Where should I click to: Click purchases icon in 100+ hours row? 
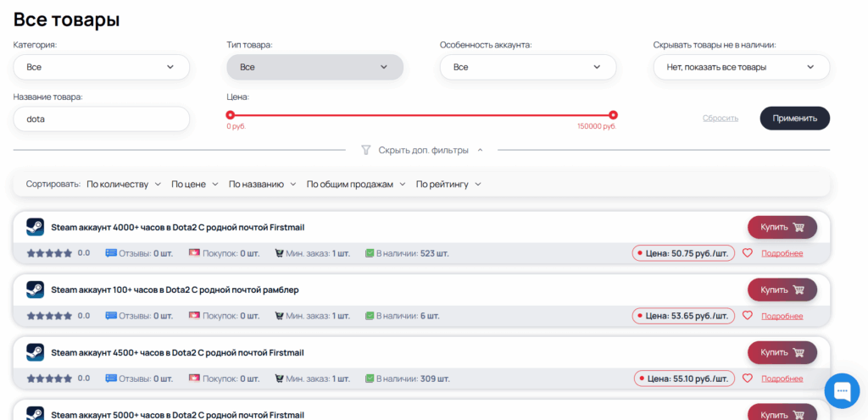[x=194, y=316]
